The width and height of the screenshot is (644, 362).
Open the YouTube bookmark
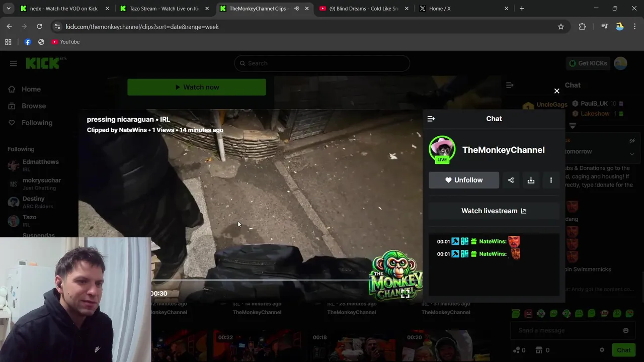pyautogui.click(x=65, y=42)
